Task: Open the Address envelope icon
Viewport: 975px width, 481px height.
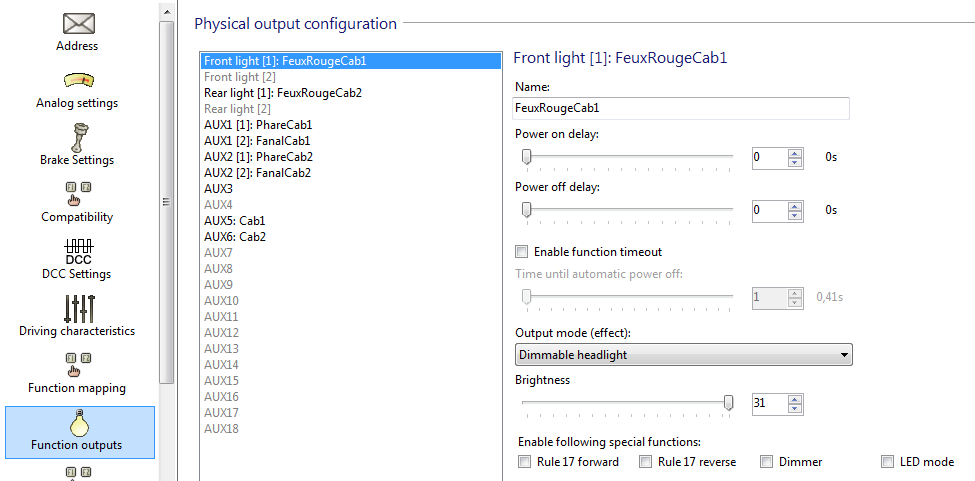Action: pos(78,23)
